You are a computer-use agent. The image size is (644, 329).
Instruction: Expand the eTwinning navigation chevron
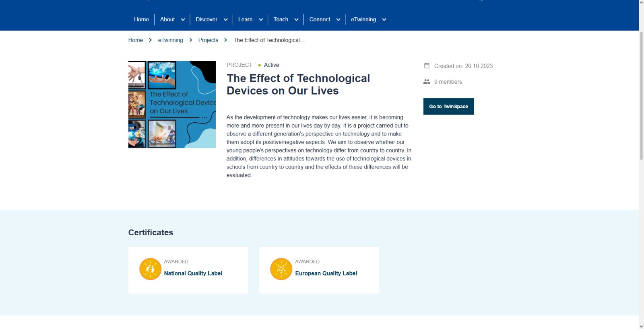[384, 20]
